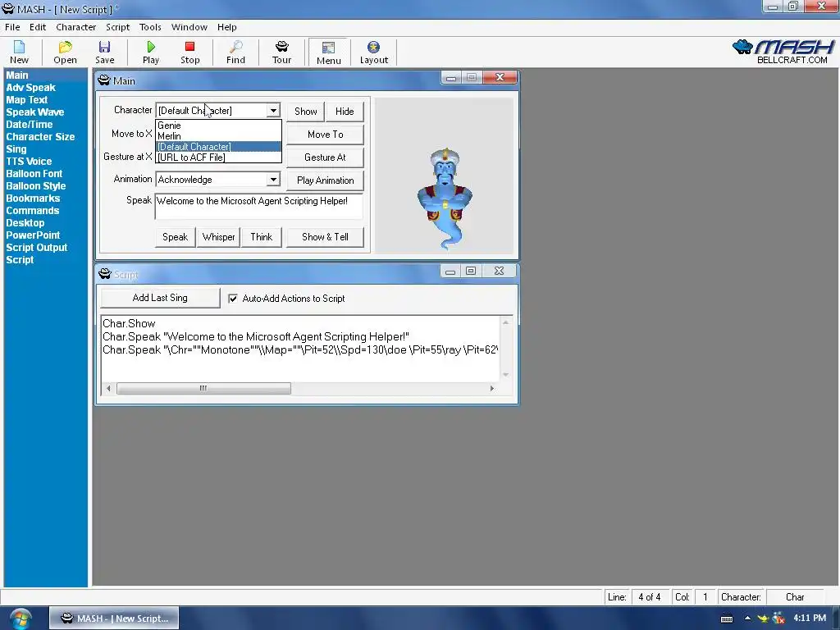Click the MASH taskbar button

pyautogui.click(x=114, y=619)
